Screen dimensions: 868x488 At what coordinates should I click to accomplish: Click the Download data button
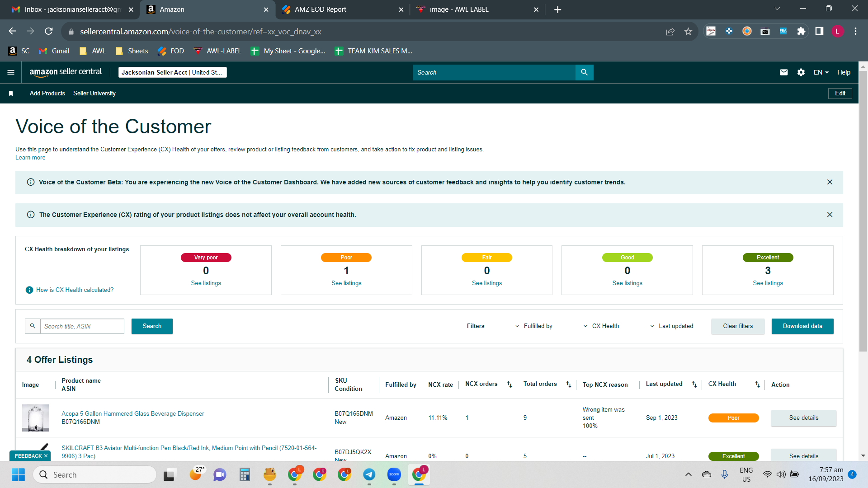click(x=802, y=326)
